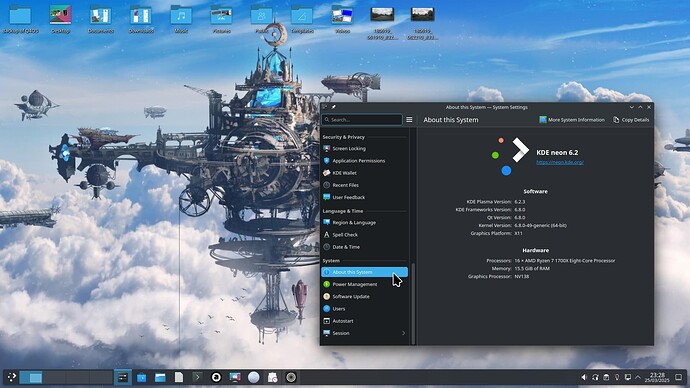This screenshot has height=388, width=690.
Task: Open the Music folder on desktop
Action: tap(181, 20)
